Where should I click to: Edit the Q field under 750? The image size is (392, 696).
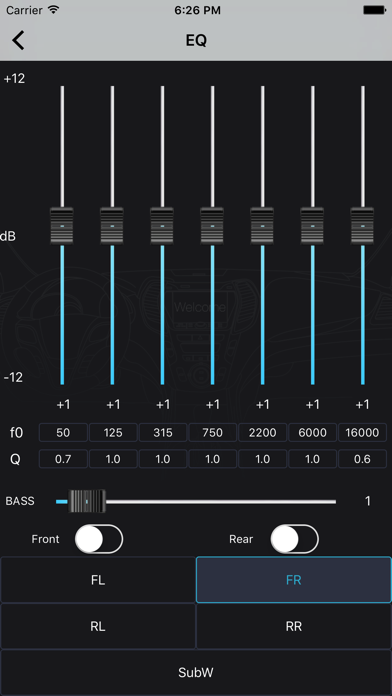coord(213,459)
